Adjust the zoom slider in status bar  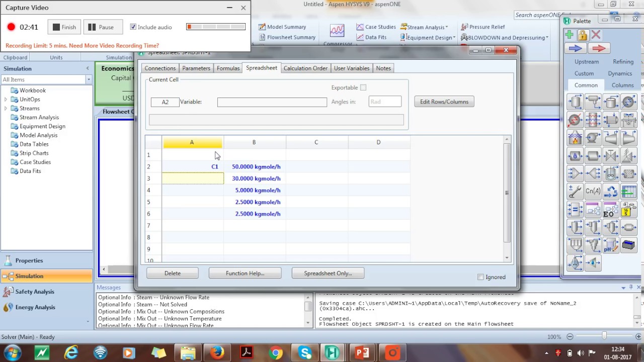pos(604,336)
